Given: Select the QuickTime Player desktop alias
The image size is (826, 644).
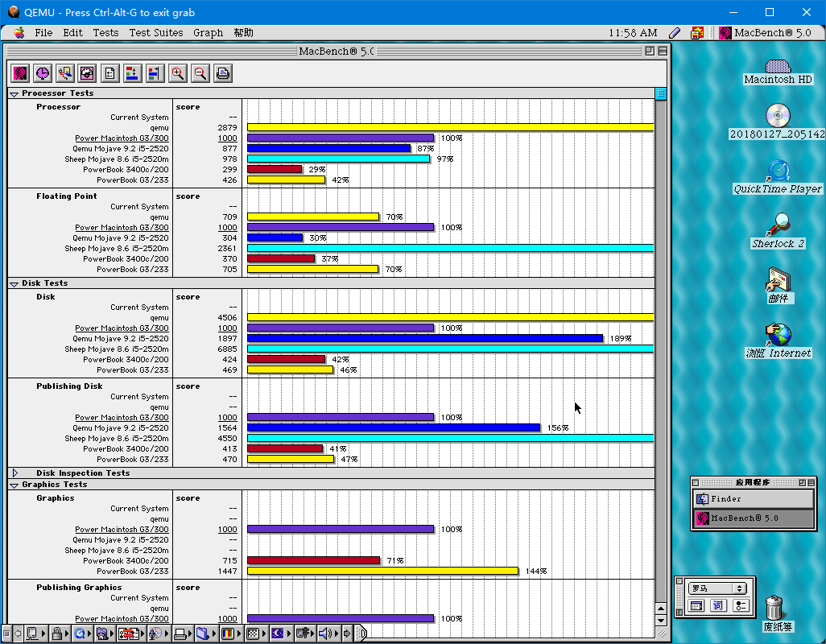Looking at the screenshot, I should click(x=778, y=177).
